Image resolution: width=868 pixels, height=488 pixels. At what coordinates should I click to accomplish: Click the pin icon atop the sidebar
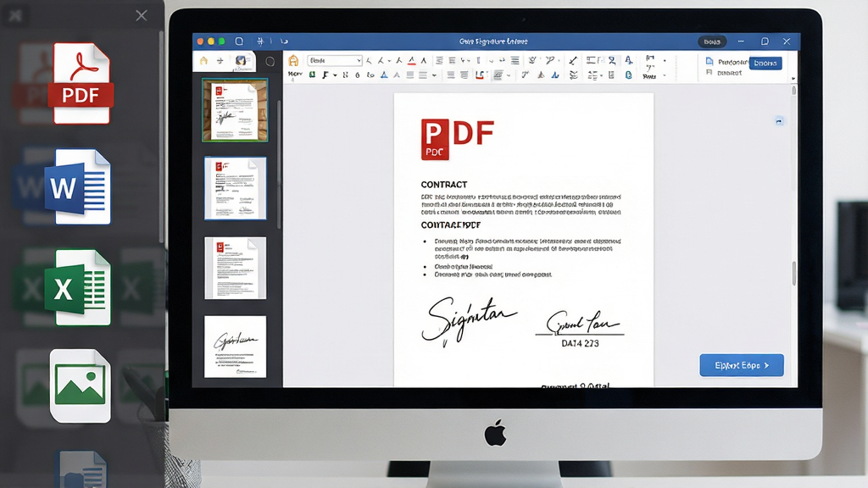(x=15, y=15)
